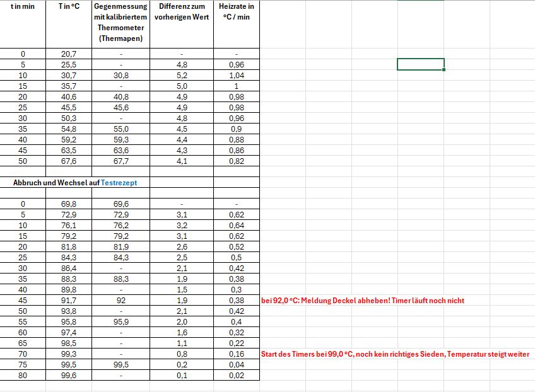Select the final temperature cell 99,6
This screenshot has width=535, height=392.
[x=69, y=376]
